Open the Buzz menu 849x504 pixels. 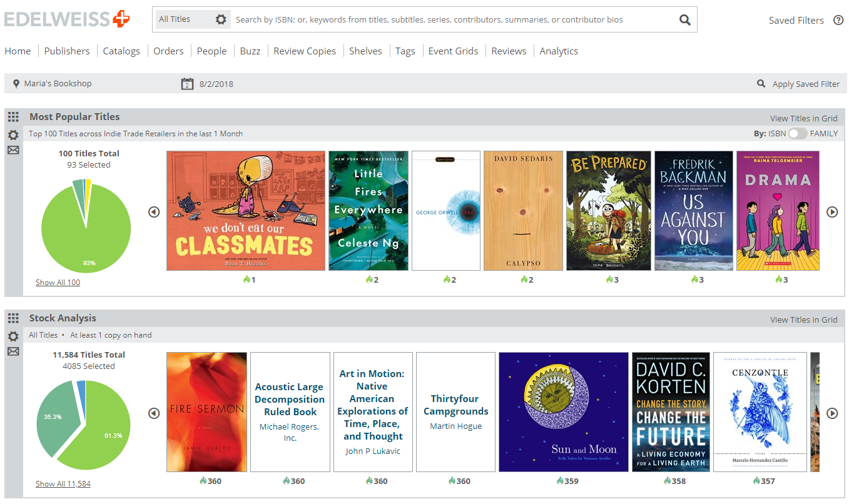[x=250, y=51]
